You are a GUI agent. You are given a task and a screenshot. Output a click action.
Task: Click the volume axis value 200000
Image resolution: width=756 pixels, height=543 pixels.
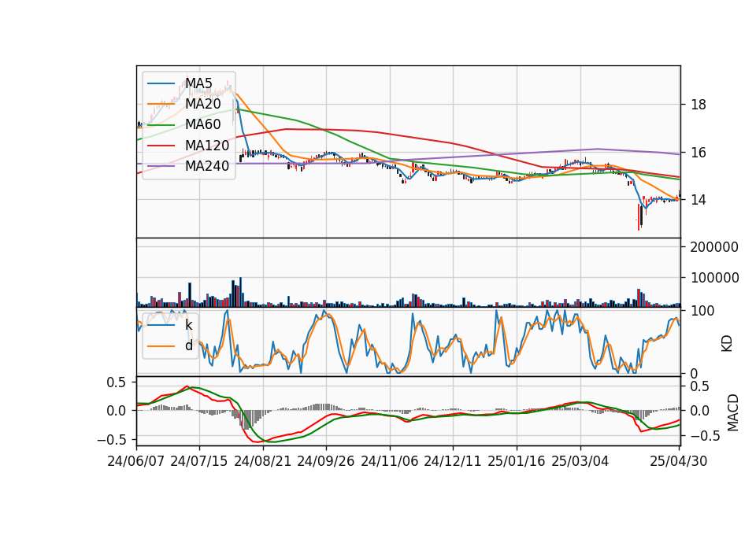click(714, 247)
